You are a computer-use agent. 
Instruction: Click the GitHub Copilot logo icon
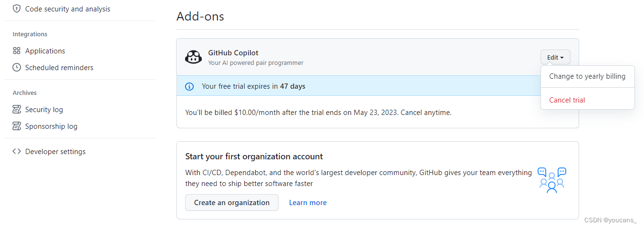pos(193,57)
